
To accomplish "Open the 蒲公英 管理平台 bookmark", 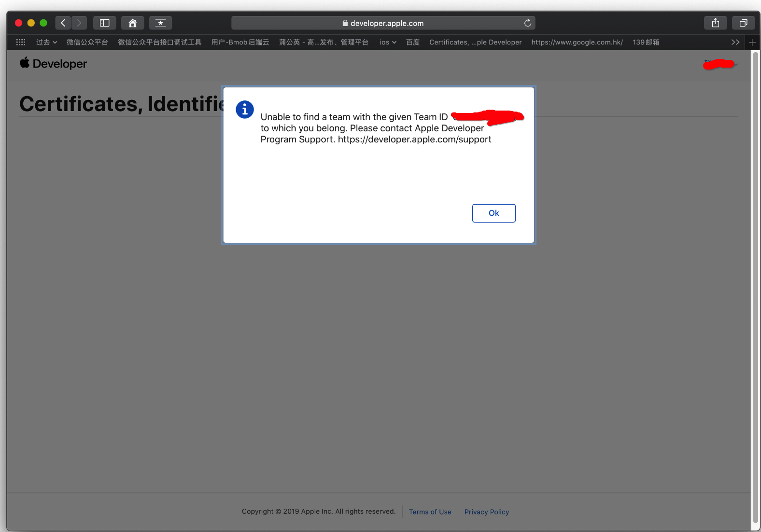I will [324, 42].
